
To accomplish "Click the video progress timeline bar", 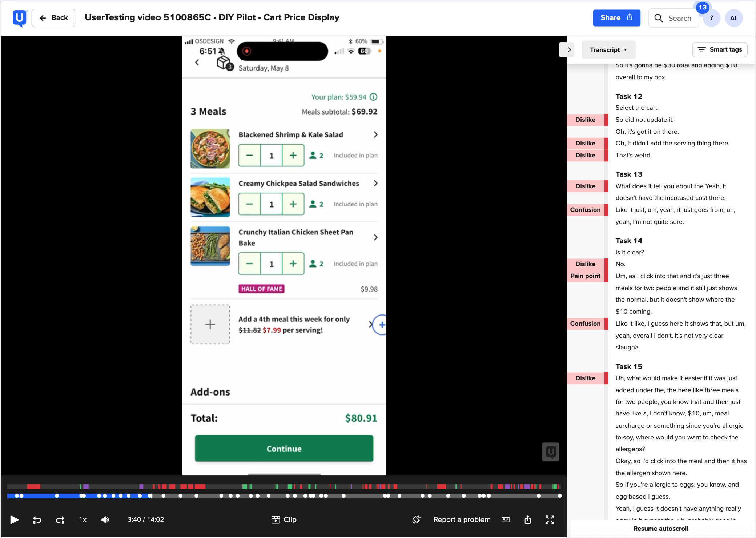I will (x=283, y=495).
